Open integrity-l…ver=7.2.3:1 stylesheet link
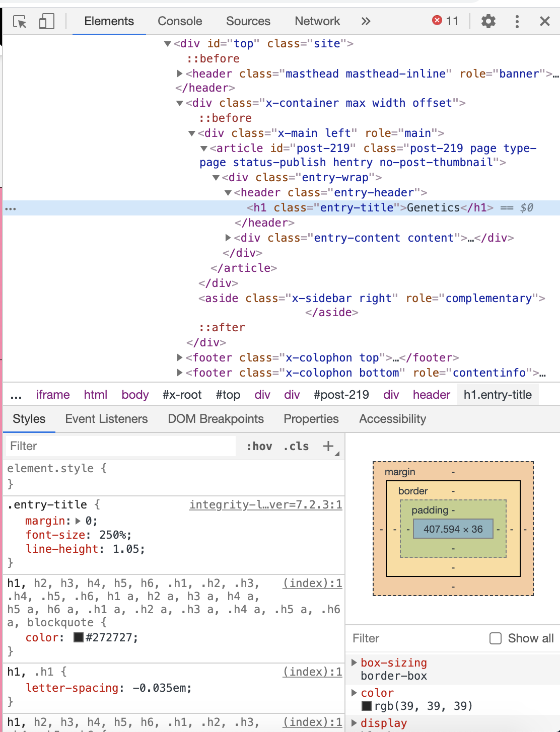Image resolution: width=560 pixels, height=732 pixels. [266, 504]
